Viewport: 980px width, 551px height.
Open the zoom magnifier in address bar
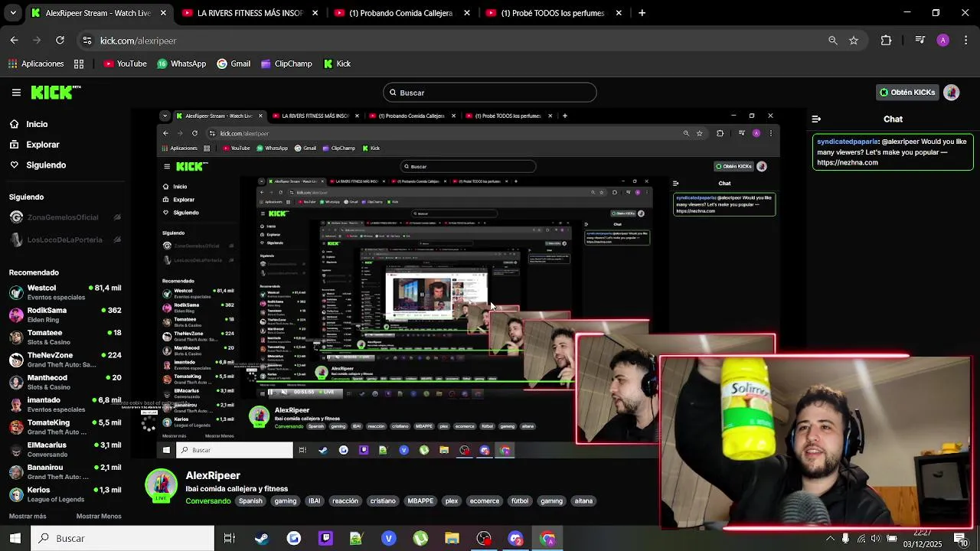833,41
